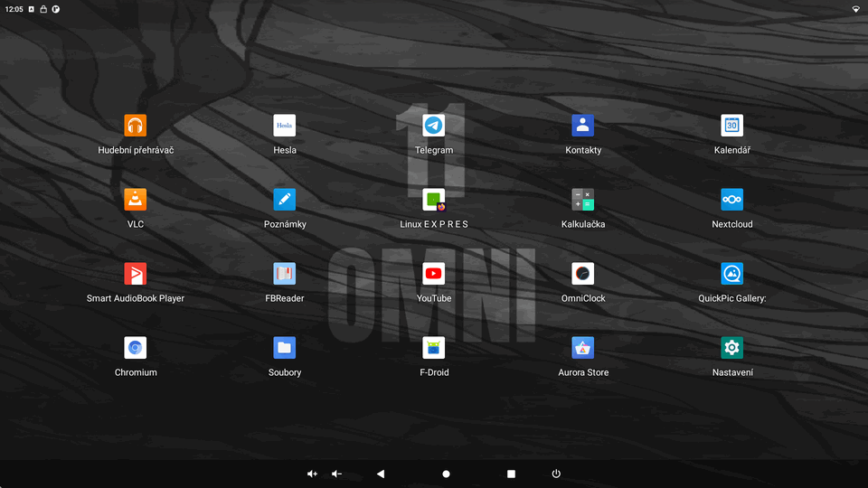Open the Hudební přehrávač music player app
The height and width of the screenshot is (488, 868).
135,126
